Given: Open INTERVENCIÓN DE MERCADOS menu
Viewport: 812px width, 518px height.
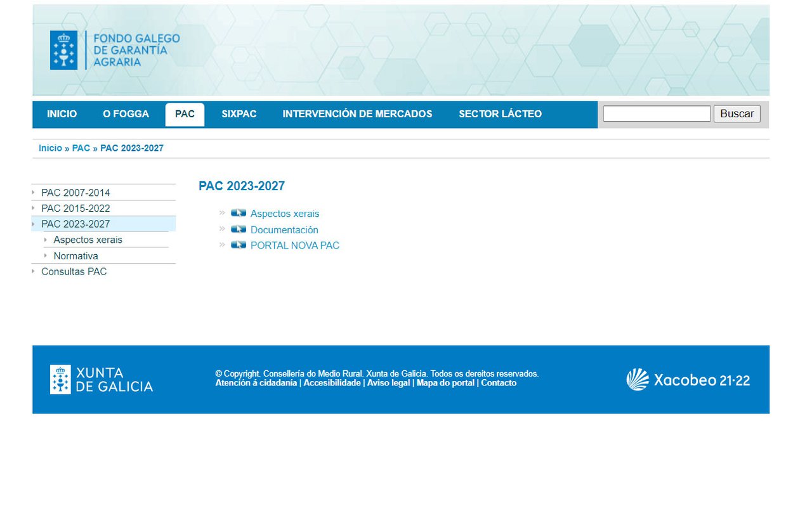Looking at the screenshot, I should point(357,114).
